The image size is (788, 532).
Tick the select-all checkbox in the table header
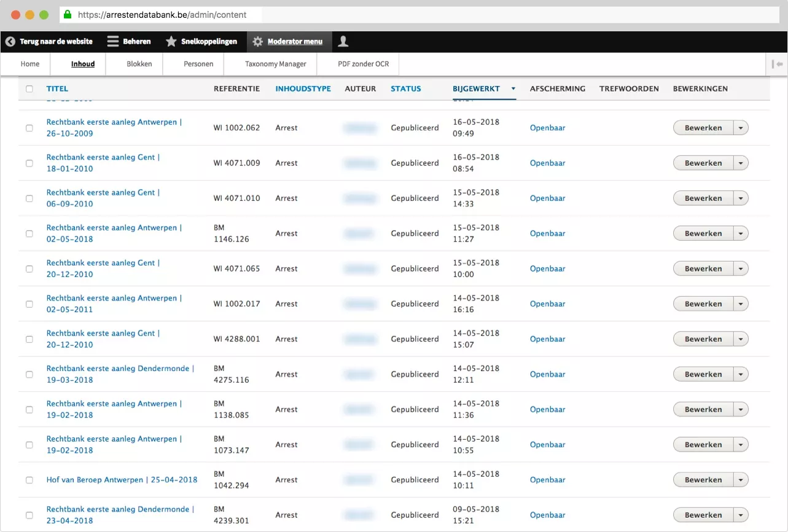point(29,89)
